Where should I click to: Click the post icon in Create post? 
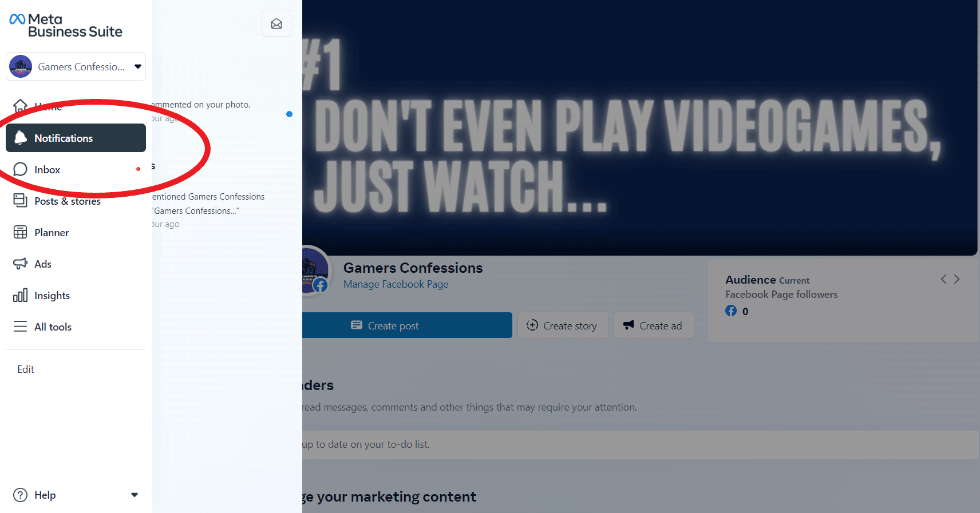pyautogui.click(x=357, y=325)
